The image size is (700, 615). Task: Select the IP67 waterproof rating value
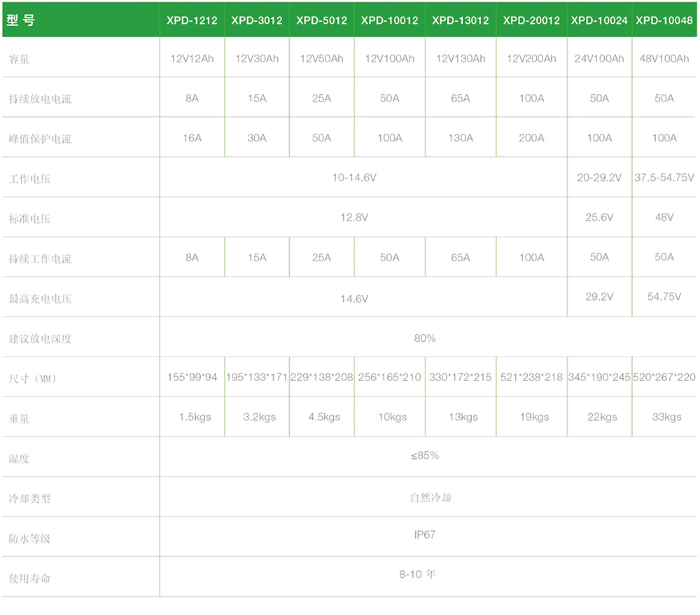tap(425, 534)
